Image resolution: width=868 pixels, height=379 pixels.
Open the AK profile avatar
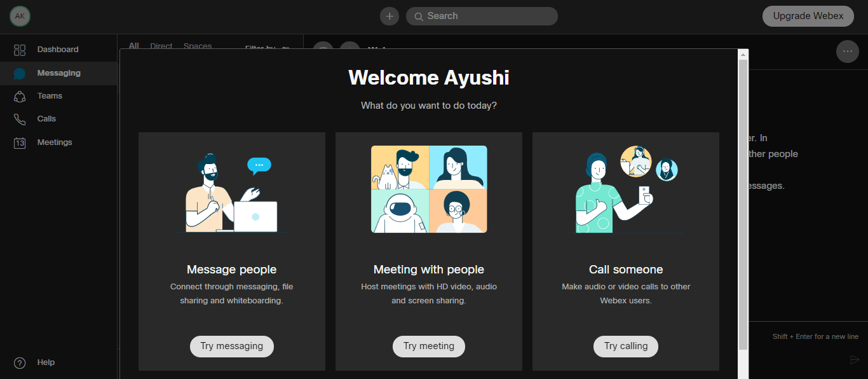(20, 16)
